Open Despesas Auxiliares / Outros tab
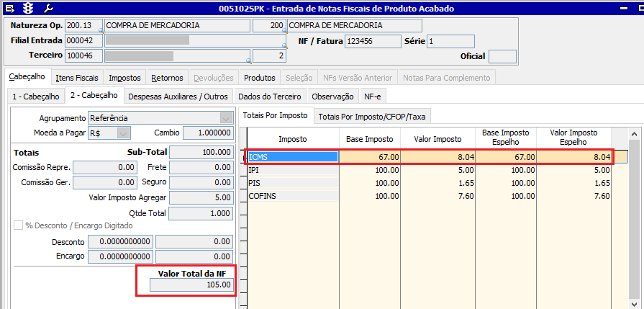644x309 pixels. point(178,97)
